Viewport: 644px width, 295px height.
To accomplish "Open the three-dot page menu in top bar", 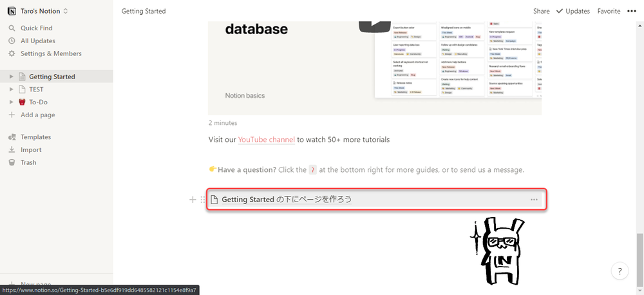I will click(x=632, y=11).
